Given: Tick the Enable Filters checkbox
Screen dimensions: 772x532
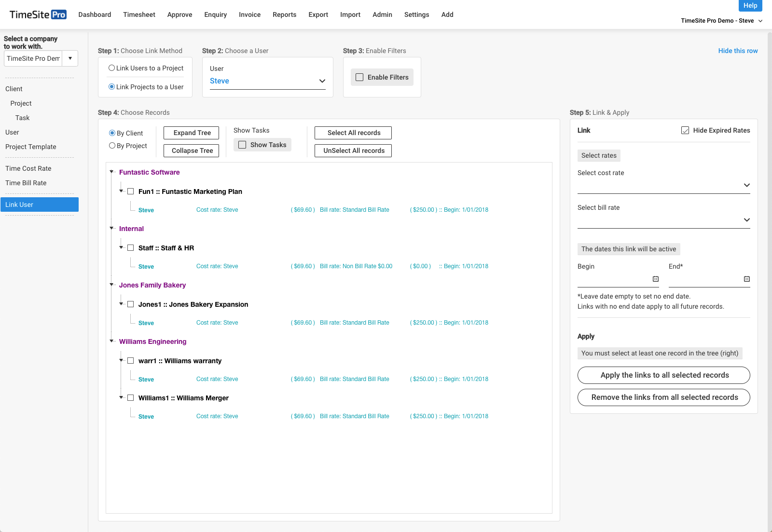Looking at the screenshot, I should coord(359,77).
